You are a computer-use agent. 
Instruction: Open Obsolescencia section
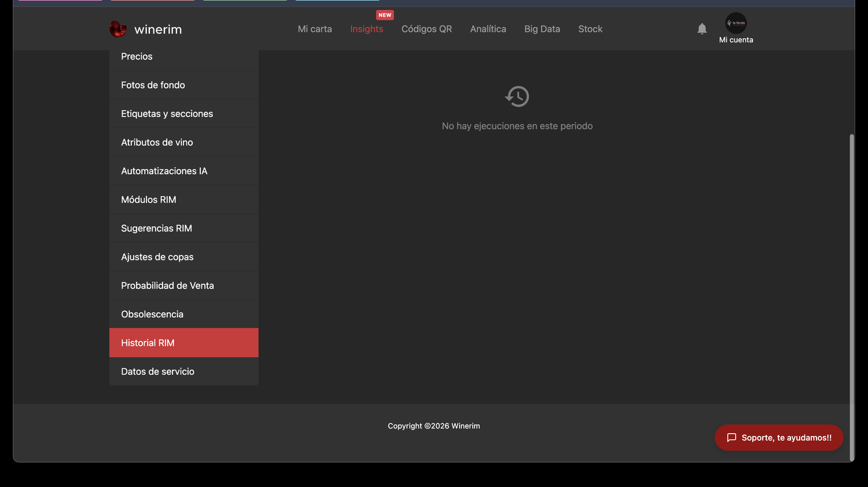click(x=184, y=314)
